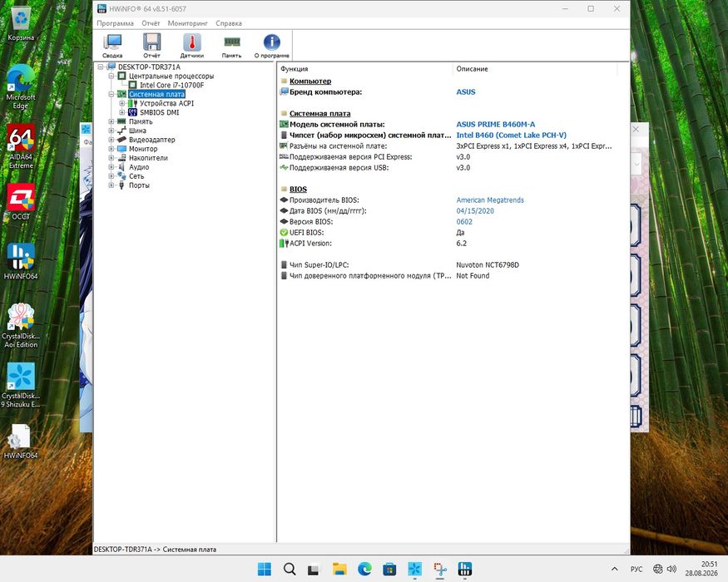Viewport: 728px width, 582px height.
Task: Open the Сводка summary toolbar icon
Action: pyautogui.click(x=112, y=46)
